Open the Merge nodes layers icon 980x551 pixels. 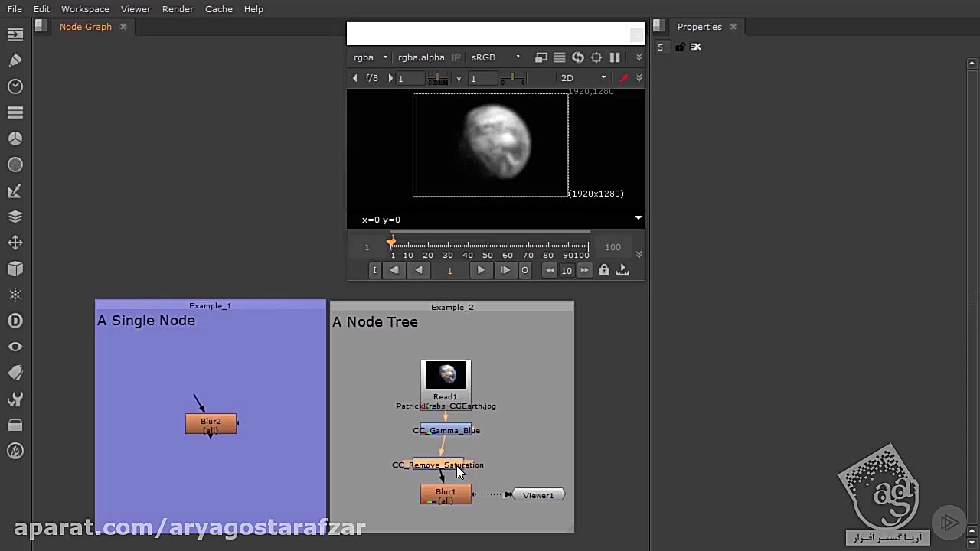point(15,217)
